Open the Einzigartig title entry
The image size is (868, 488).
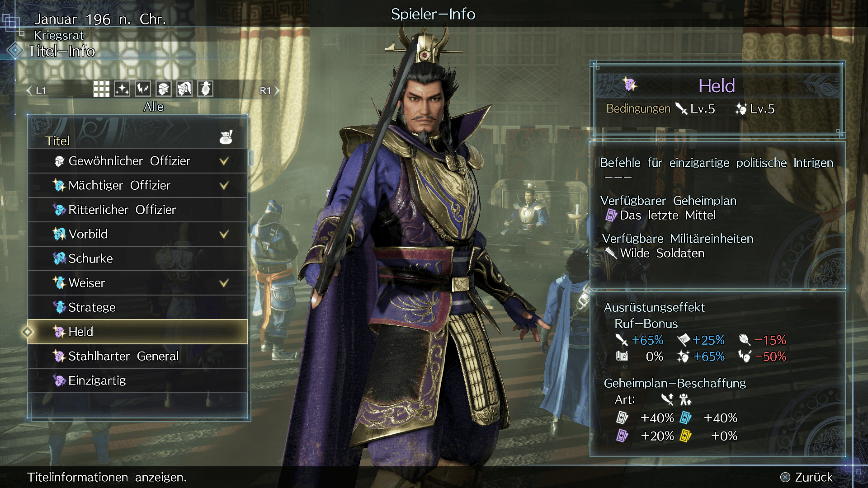click(x=137, y=380)
